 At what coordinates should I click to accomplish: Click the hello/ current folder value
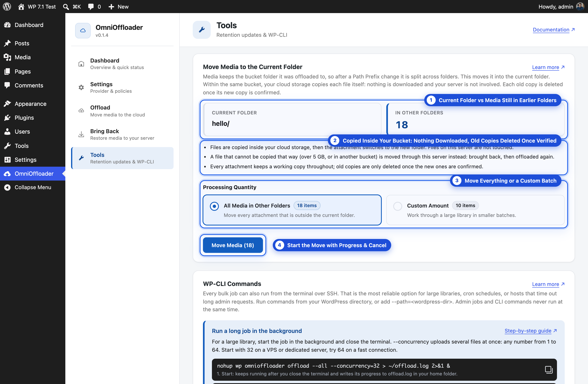click(221, 124)
